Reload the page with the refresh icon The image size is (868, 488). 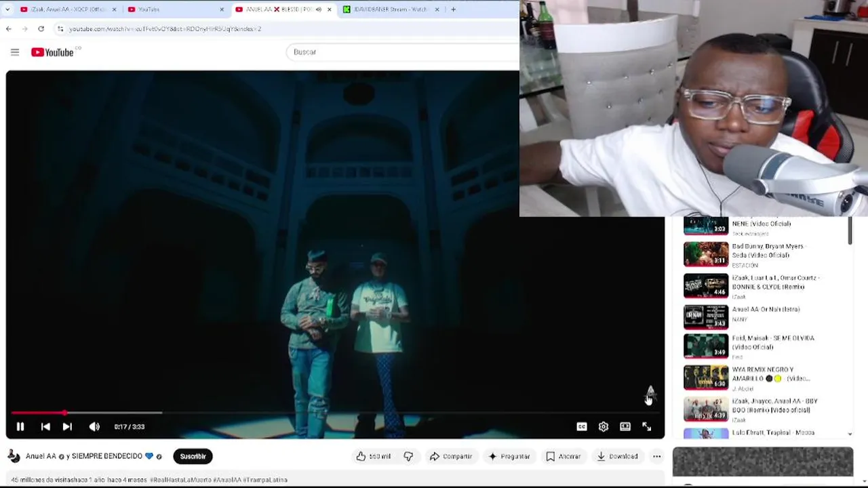pos(41,28)
